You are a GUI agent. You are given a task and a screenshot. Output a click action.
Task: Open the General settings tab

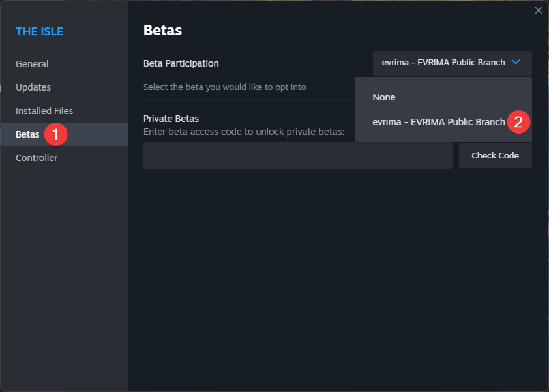pos(32,64)
